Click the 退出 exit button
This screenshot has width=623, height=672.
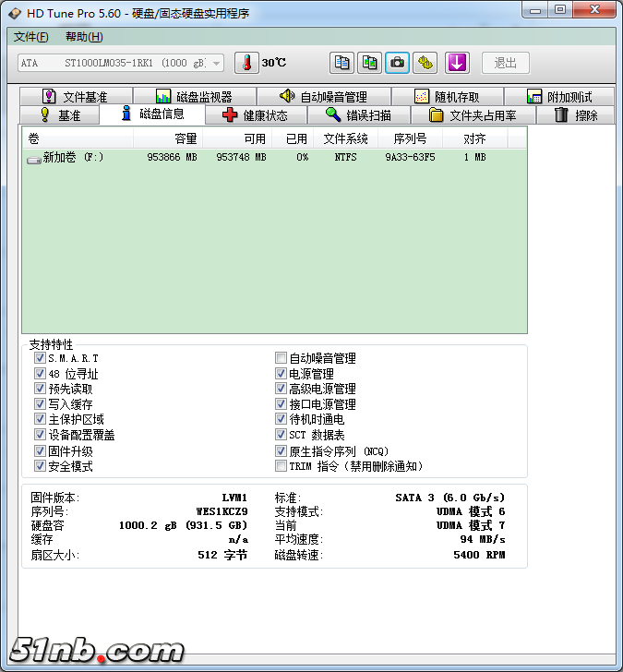tap(505, 63)
